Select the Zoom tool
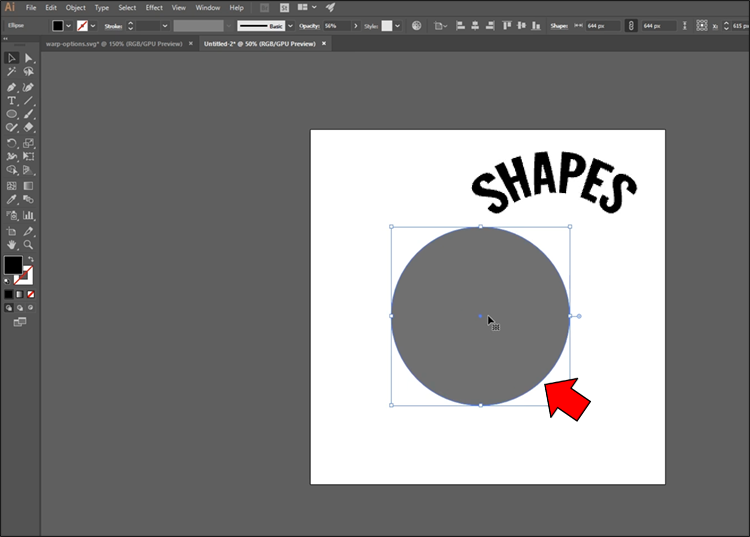 [x=29, y=244]
